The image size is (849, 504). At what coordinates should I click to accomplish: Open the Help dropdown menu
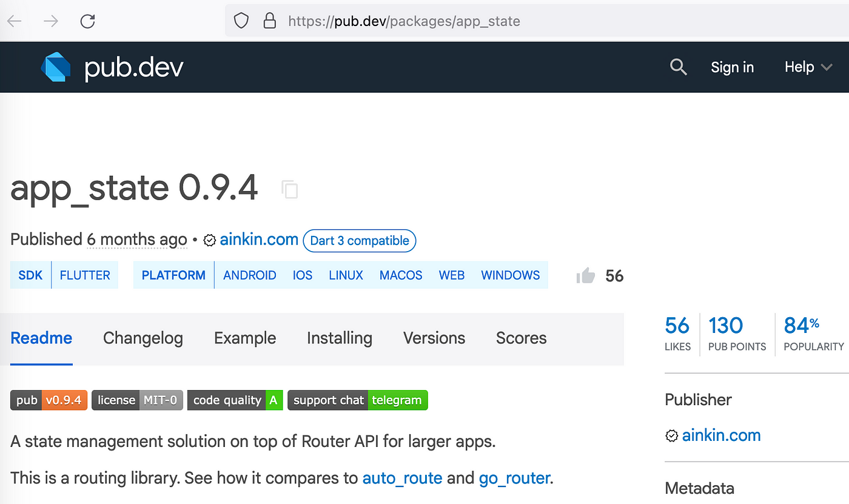click(808, 67)
